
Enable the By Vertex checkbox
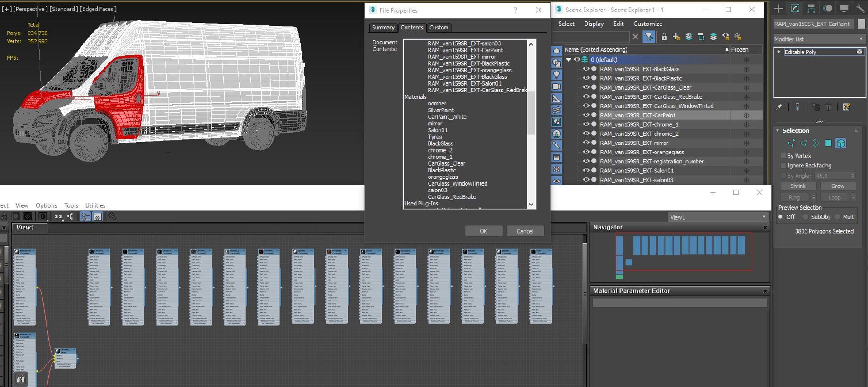[x=784, y=156]
